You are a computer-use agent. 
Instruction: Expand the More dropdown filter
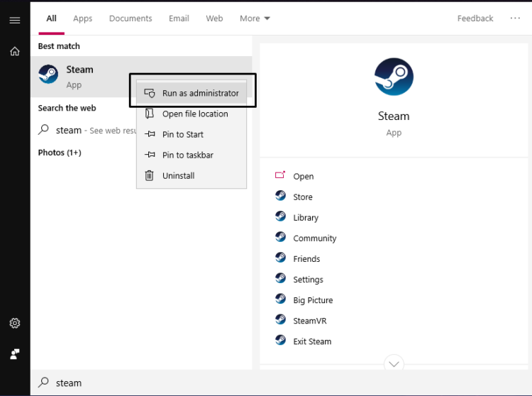click(x=255, y=18)
